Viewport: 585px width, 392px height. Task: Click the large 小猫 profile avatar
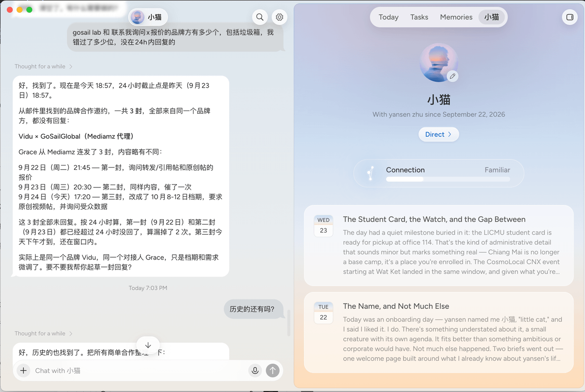[439, 62]
